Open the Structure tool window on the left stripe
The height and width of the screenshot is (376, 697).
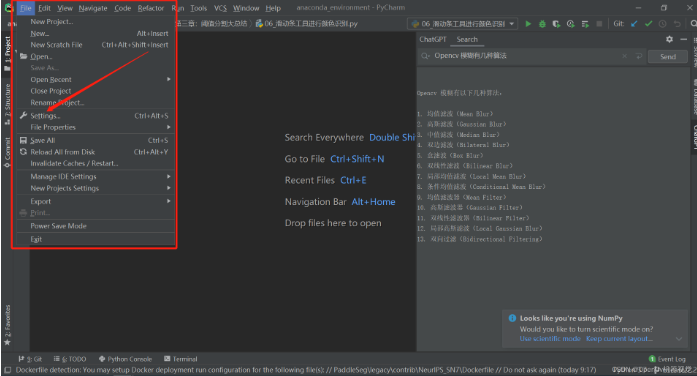click(7, 104)
